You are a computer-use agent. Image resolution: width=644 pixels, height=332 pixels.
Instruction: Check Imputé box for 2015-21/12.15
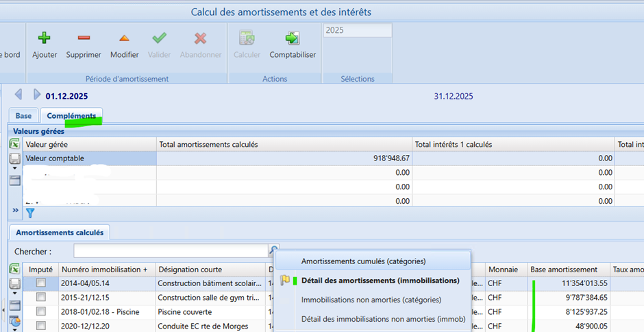click(41, 297)
